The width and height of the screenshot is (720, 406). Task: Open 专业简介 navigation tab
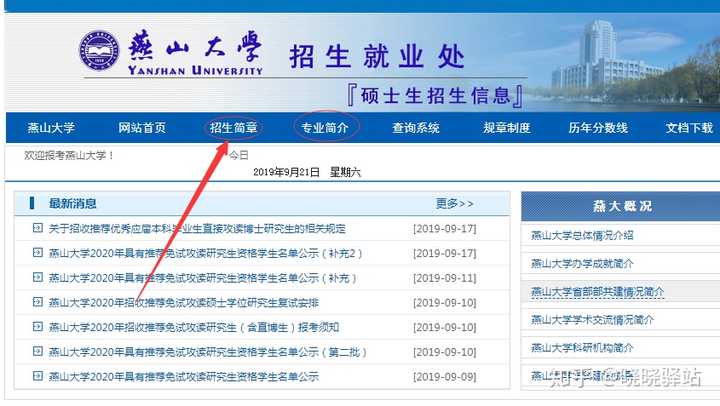325,128
